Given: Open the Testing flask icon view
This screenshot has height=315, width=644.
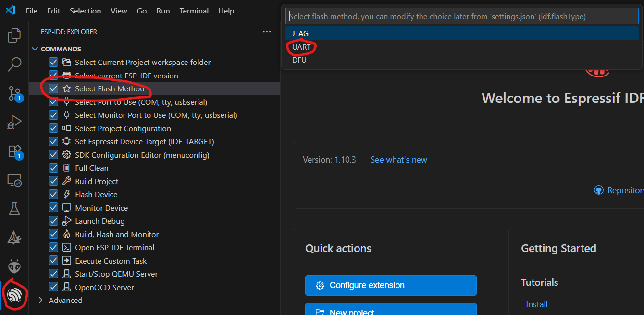Looking at the screenshot, I should tap(14, 209).
